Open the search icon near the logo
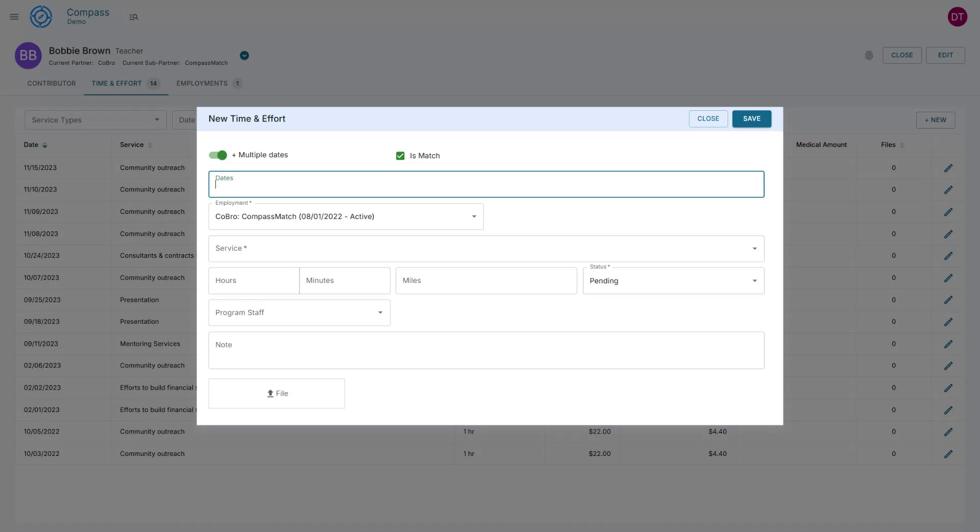This screenshot has height=532, width=980. point(134,16)
